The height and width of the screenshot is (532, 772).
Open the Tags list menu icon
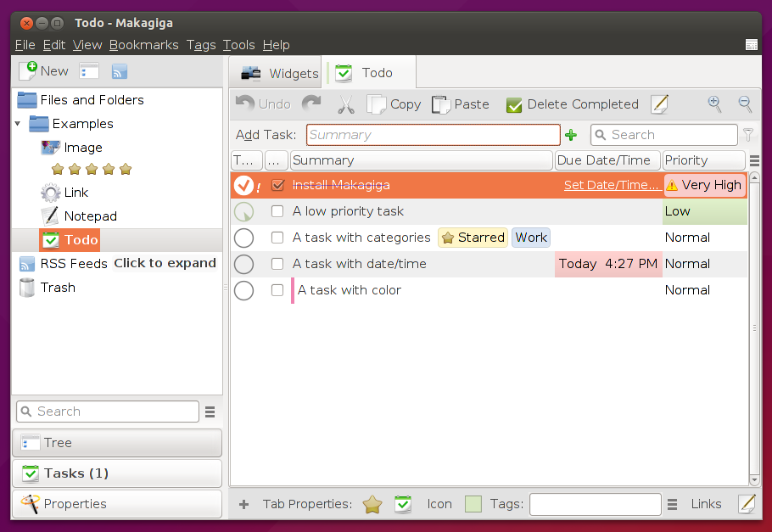[x=672, y=504]
